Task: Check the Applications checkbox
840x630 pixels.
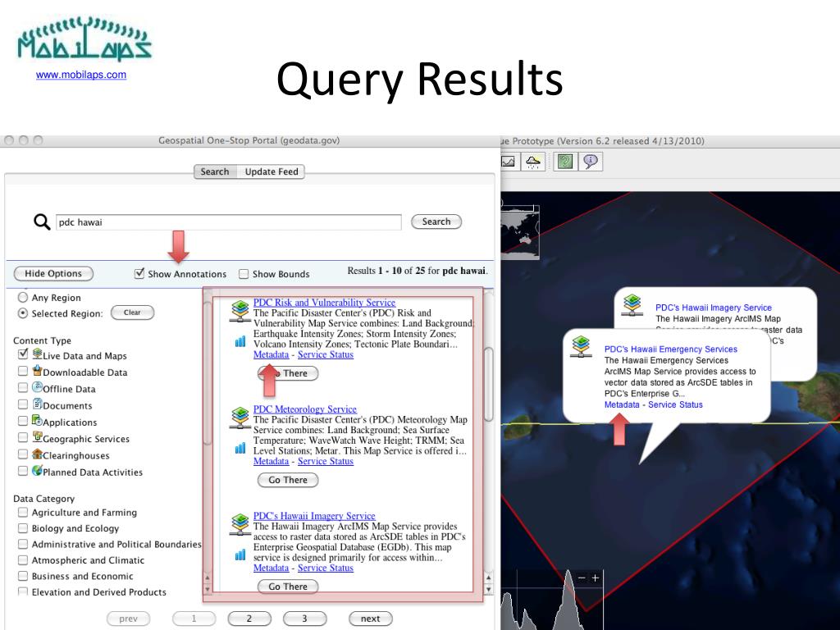Action: coord(22,421)
